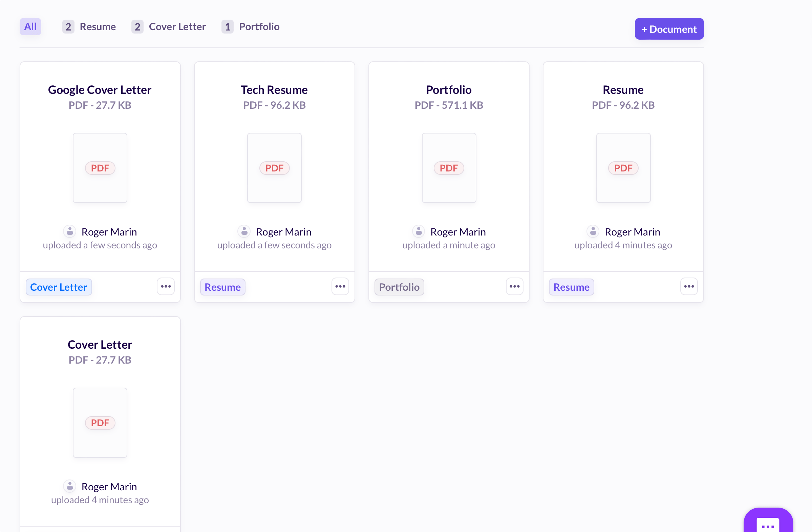Click the gray Portfolio tag label
This screenshot has height=532, width=812.
(399, 287)
